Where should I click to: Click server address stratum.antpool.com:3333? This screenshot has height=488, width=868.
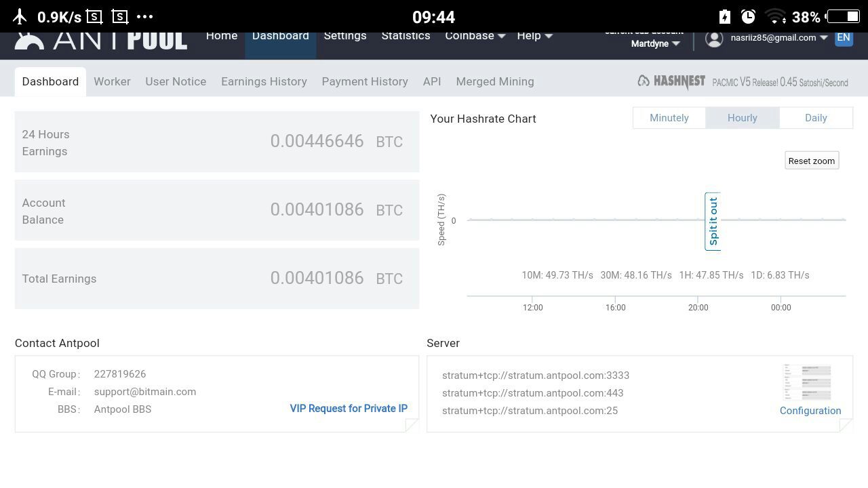tap(536, 375)
